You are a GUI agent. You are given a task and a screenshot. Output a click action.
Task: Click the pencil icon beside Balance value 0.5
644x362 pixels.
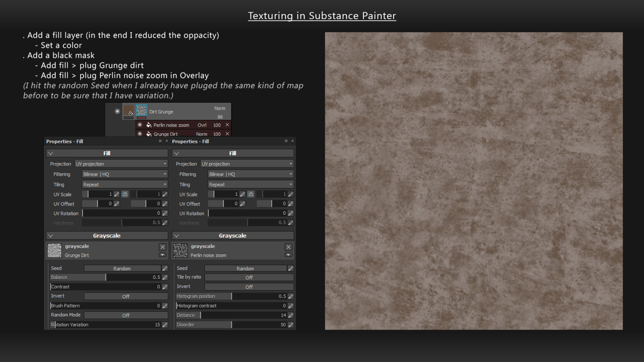point(165,277)
